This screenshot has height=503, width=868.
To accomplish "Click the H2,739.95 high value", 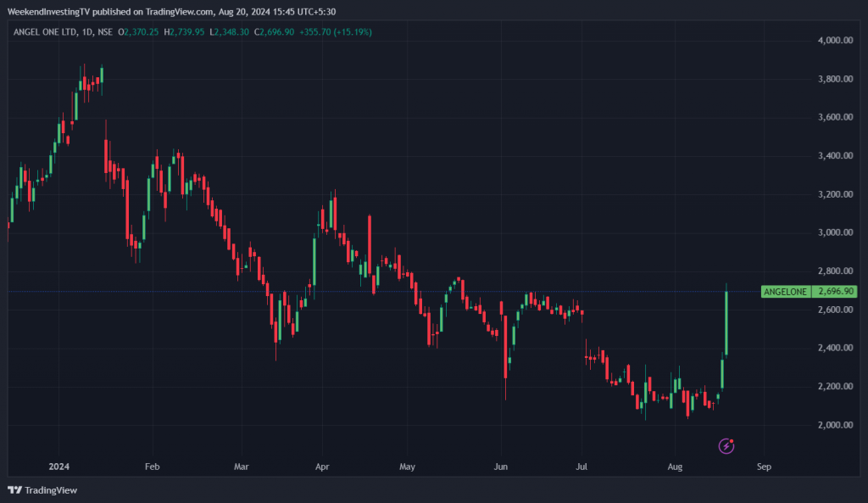I will point(184,32).
